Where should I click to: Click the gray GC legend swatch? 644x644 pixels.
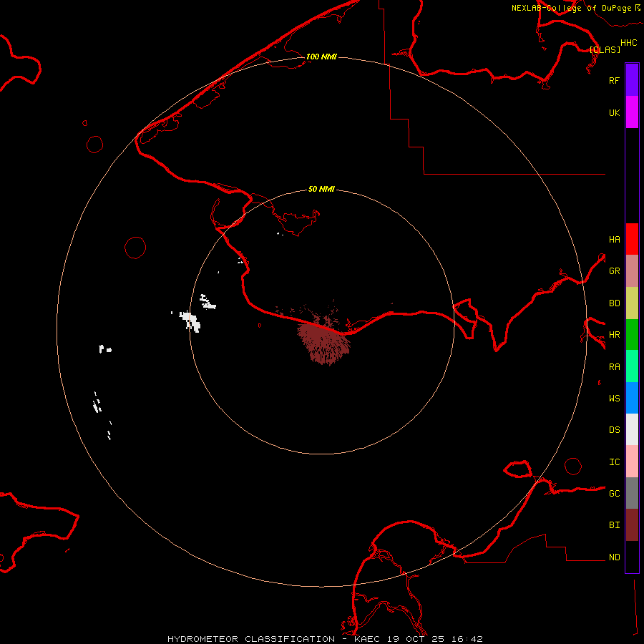[632, 493]
